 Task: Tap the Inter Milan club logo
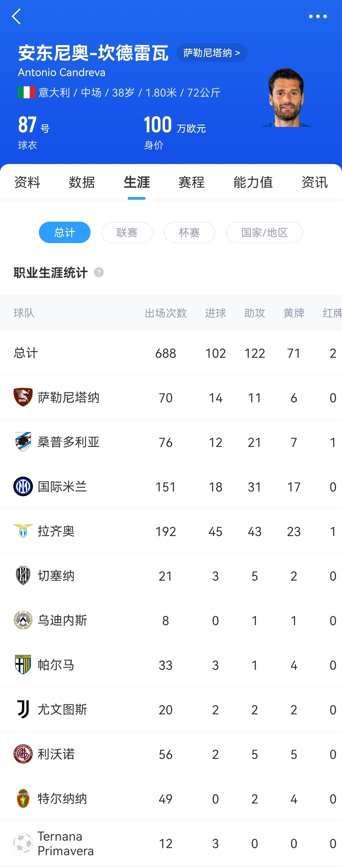point(23,486)
